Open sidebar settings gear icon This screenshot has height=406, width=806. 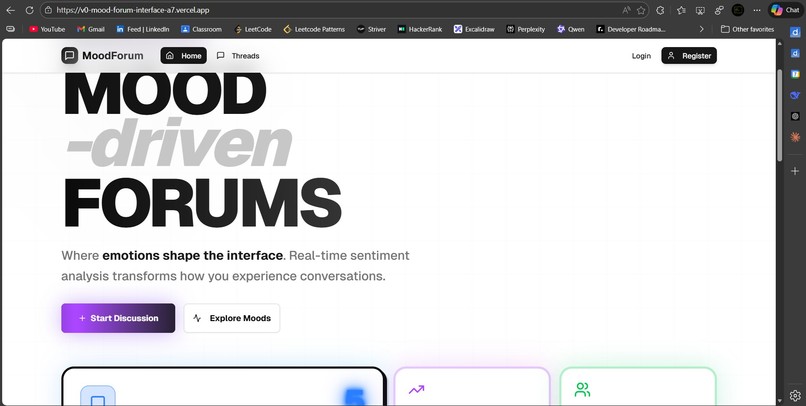pos(795,395)
